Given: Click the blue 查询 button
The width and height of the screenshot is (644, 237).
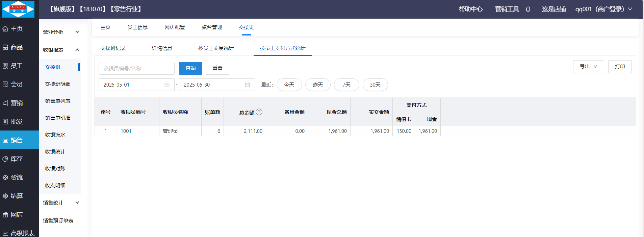Looking at the screenshot, I should pos(190,68).
